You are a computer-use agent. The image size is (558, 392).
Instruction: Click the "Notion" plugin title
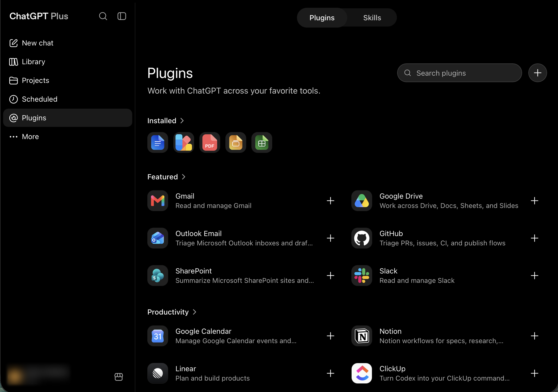click(390, 331)
